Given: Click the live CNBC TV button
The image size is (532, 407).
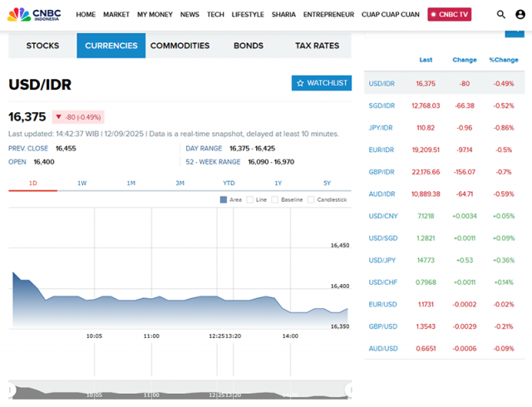Looking at the screenshot, I should (x=449, y=14).
